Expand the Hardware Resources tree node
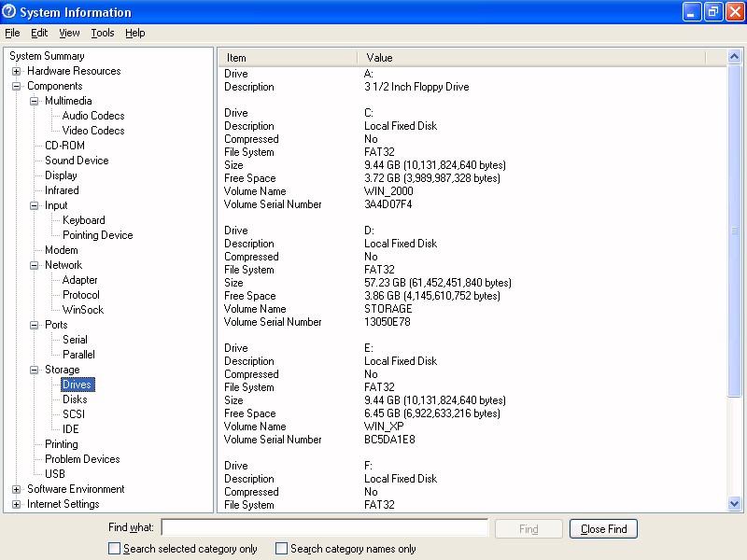 pyautogui.click(x=17, y=71)
